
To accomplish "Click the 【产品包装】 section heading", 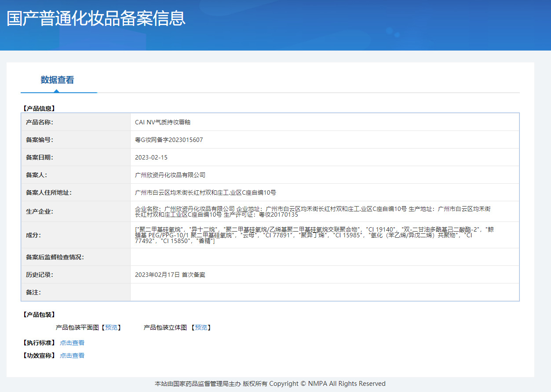I will [x=39, y=315].
